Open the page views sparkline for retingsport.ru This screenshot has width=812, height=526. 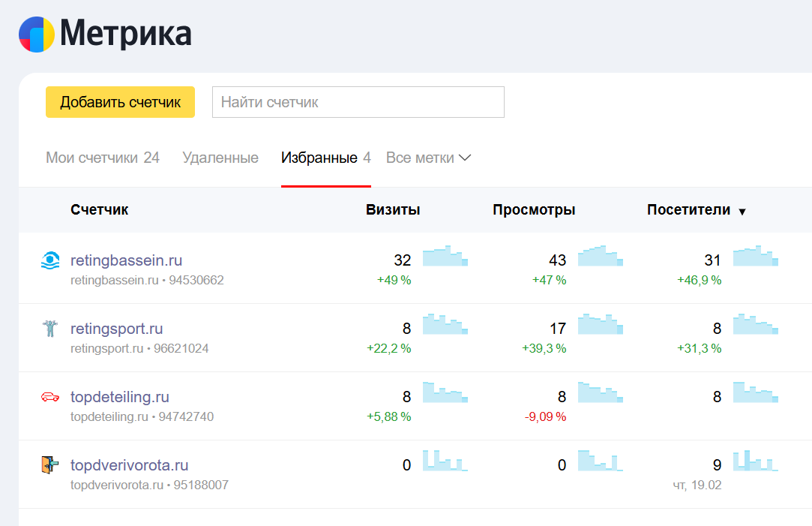600,324
